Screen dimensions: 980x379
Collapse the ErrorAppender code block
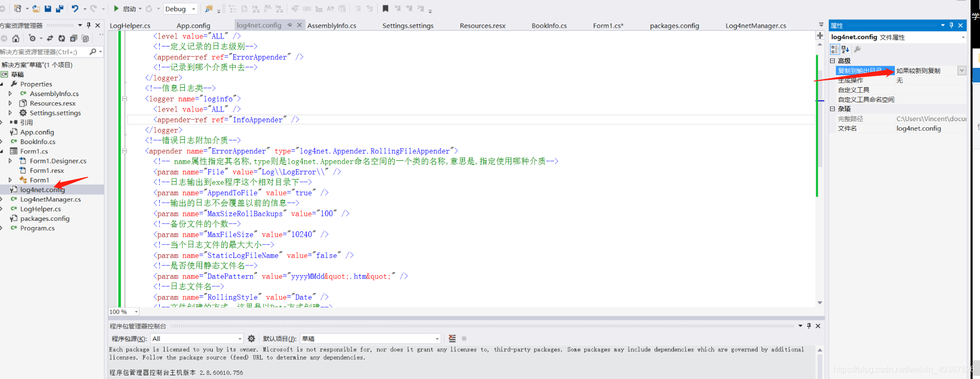click(x=124, y=151)
